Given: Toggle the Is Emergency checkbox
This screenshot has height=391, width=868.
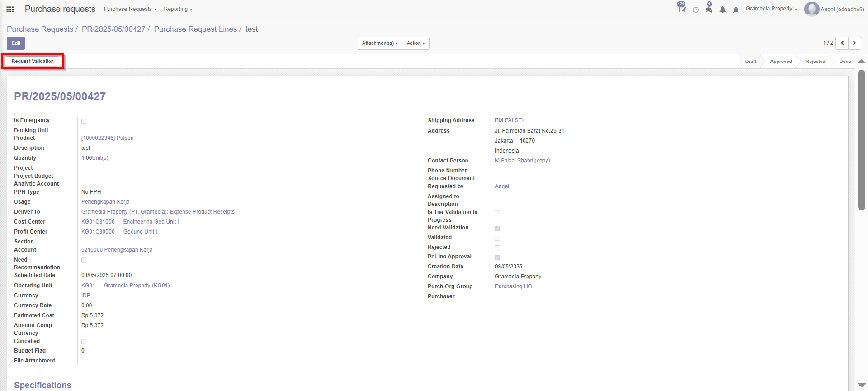Looking at the screenshot, I should [84, 121].
